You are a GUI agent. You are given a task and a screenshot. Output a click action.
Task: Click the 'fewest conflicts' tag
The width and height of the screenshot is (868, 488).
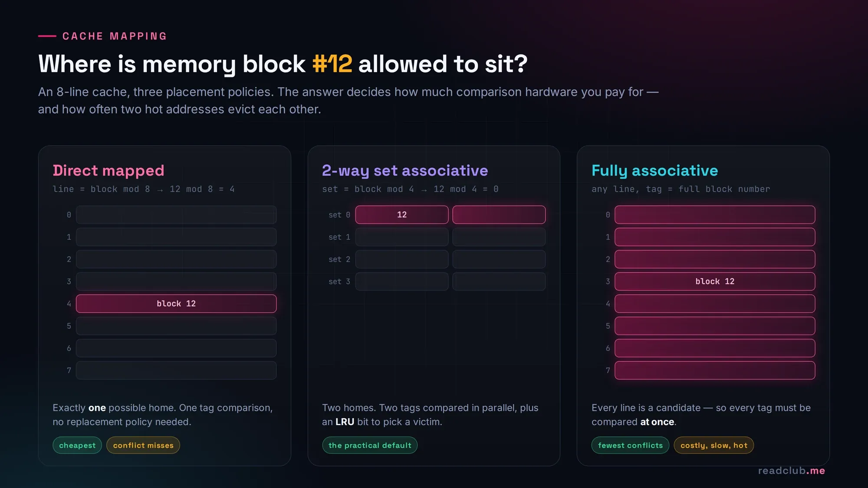pos(630,445)
